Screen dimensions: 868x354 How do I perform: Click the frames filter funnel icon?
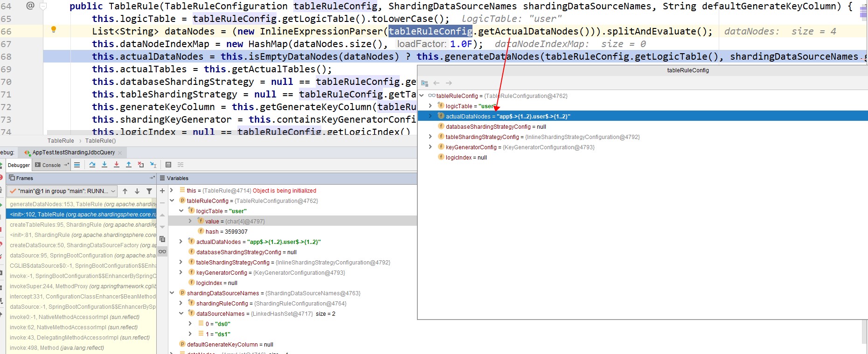click(x=149, y=191)
